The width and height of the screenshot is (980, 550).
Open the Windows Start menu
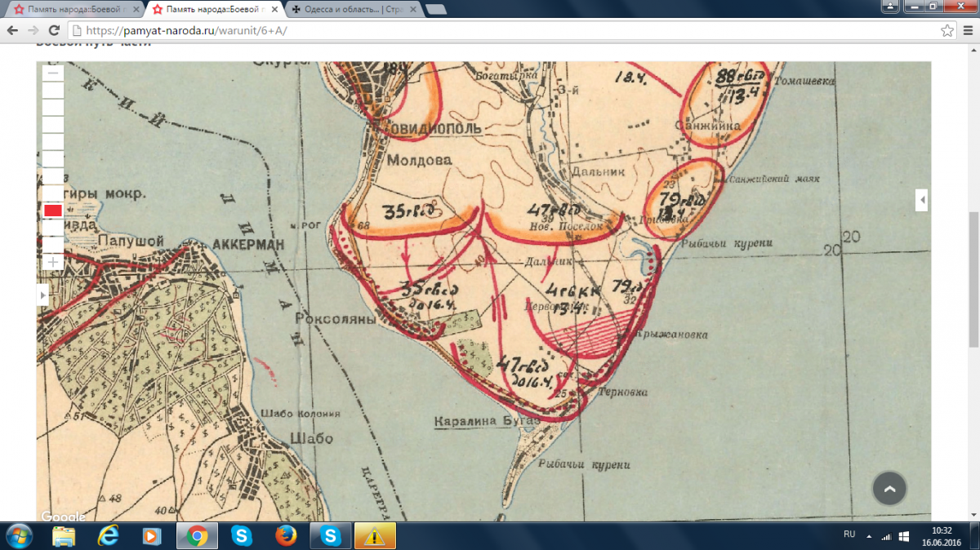(x=18, y=535)
